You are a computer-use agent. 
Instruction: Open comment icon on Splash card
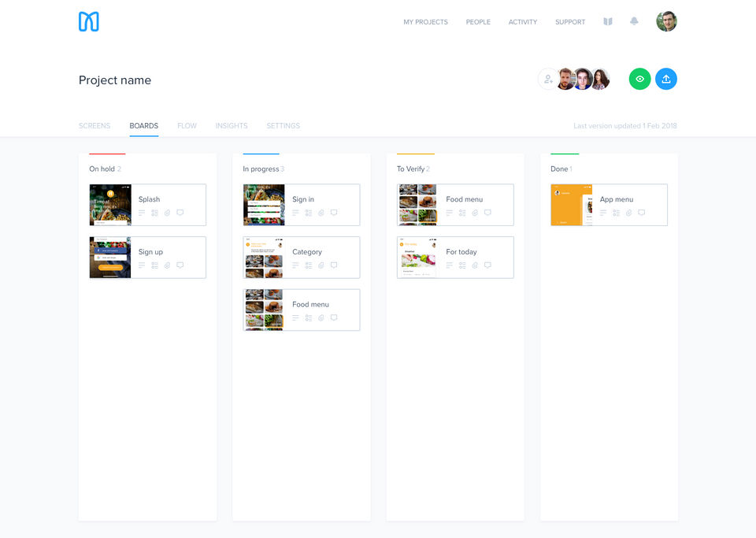(x=180, y=213)
